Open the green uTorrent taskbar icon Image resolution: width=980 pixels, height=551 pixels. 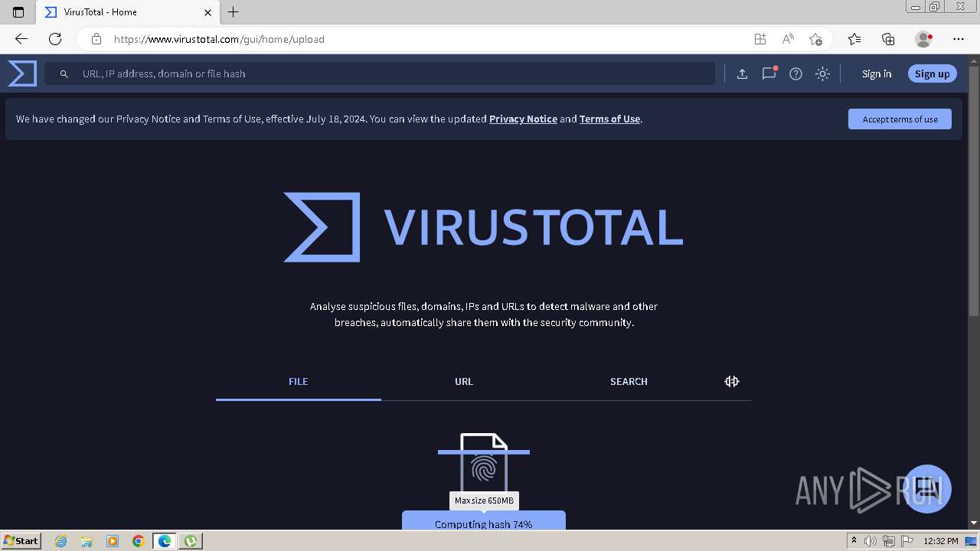(x=191, y=541)
